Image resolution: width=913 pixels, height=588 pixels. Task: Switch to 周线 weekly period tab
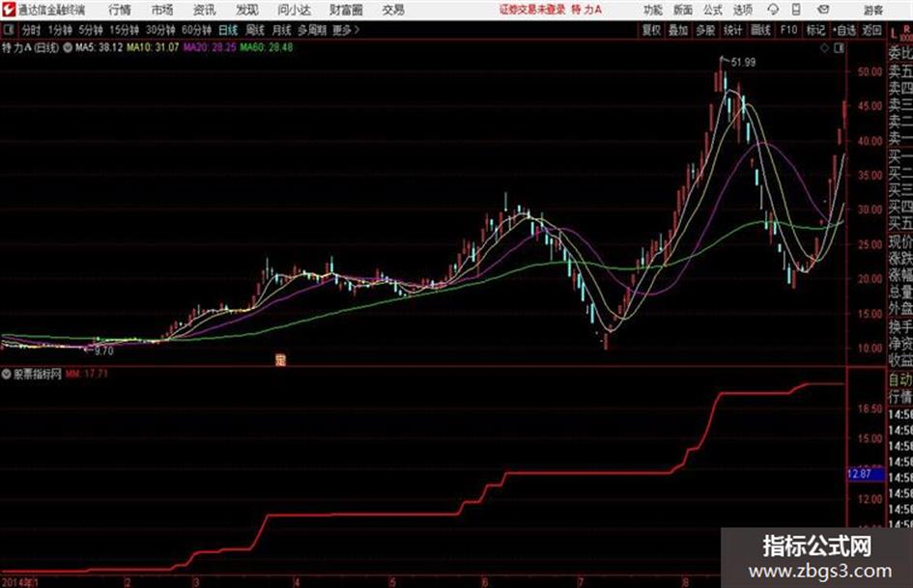(x=256, y=30)
